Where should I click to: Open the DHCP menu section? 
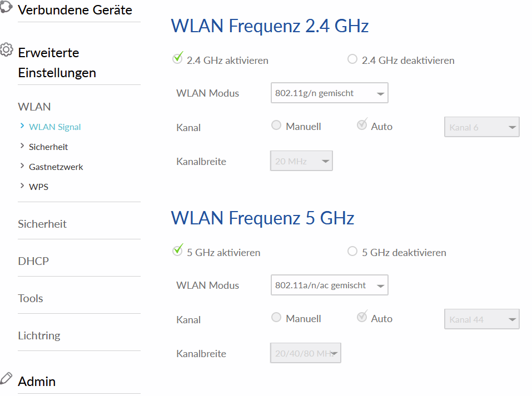click(x=33, y=261)
